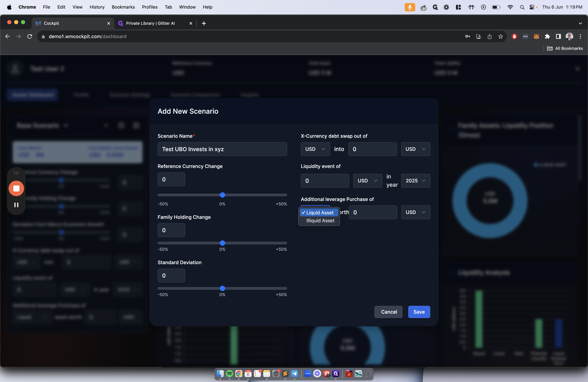The width and height of the screenshot is (588, 382).
Task: Save the new scenario
Action: tap(419, 312)
